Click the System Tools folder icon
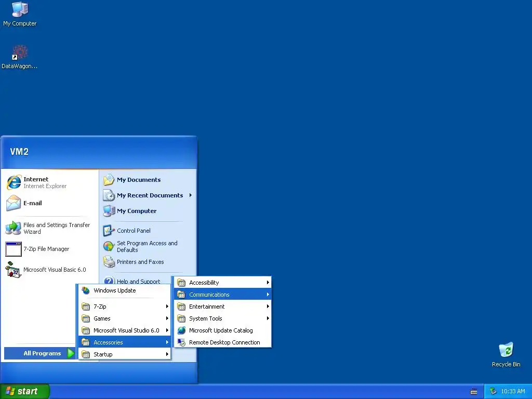Viewport: 532px width, 399px height. point(181,318)
